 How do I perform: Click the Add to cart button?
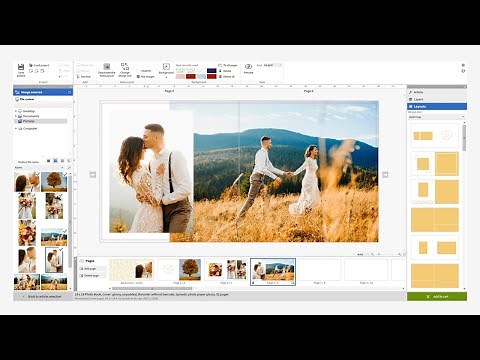(x=437, y=296)
